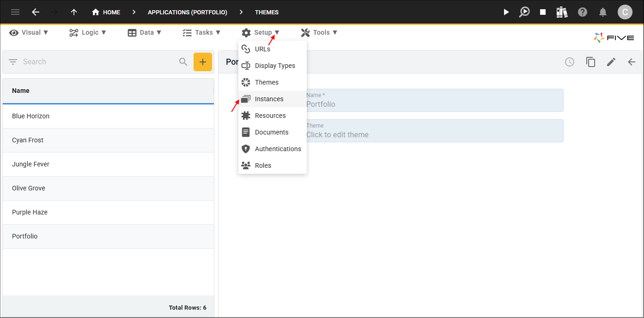Select Roles from the Setup menu

point(273,165)
